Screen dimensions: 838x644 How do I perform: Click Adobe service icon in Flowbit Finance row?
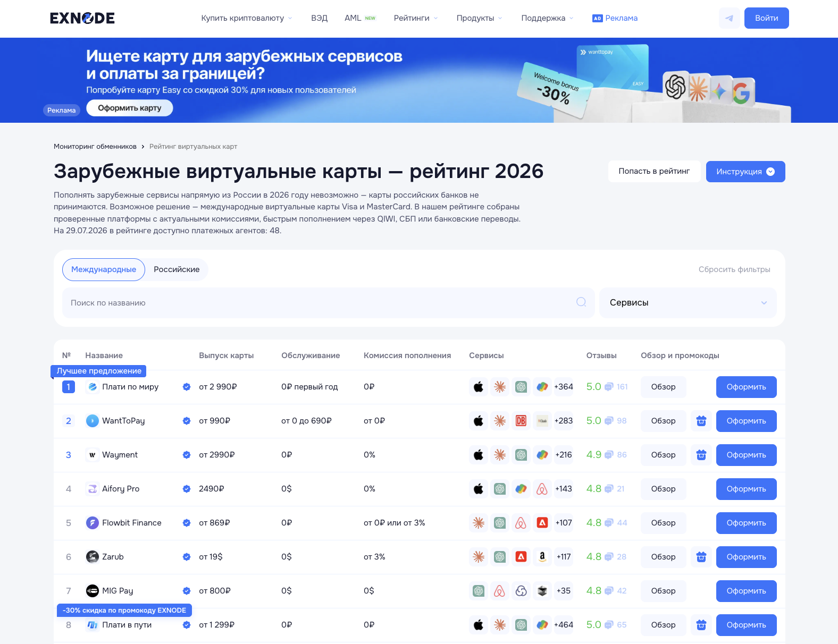542,523
